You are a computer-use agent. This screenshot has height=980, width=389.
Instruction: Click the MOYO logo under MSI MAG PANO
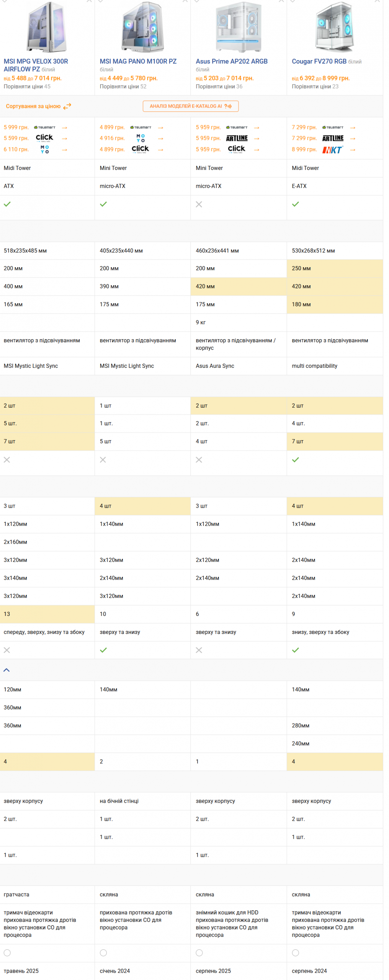click(141, 138)
